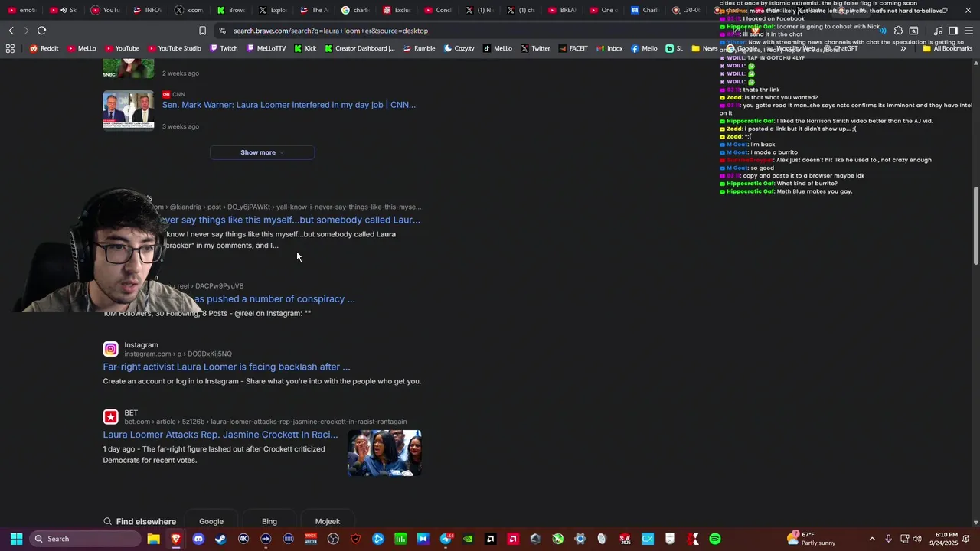Expand news results with Show more
This screenshot has width=980, height=551.
[262, 152]
